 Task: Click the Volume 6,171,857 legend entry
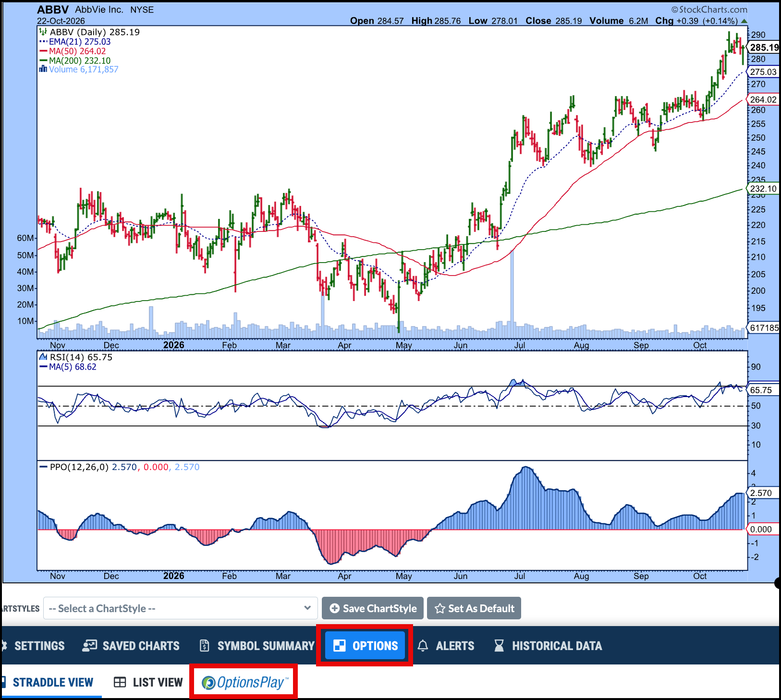(x=79, y=70)
